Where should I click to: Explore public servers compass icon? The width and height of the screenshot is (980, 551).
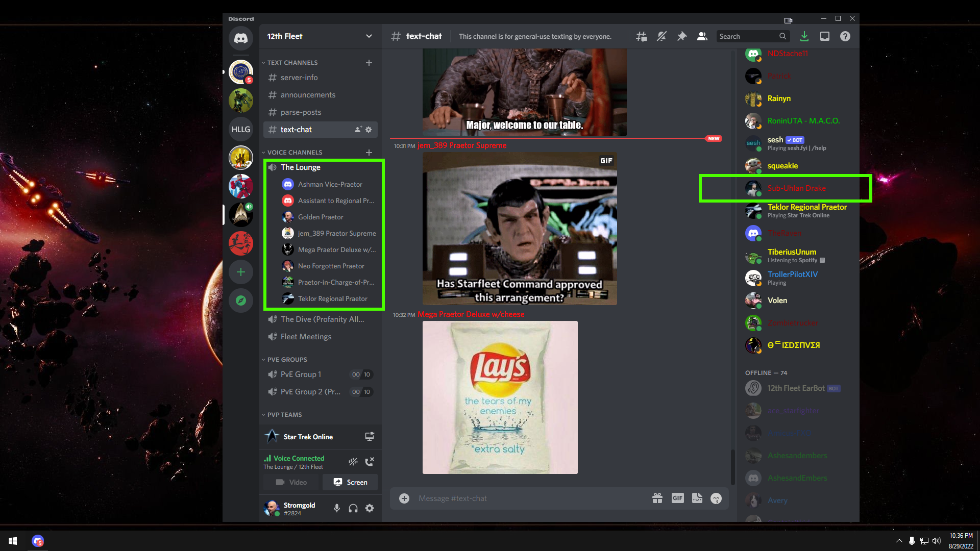[241, 300]
